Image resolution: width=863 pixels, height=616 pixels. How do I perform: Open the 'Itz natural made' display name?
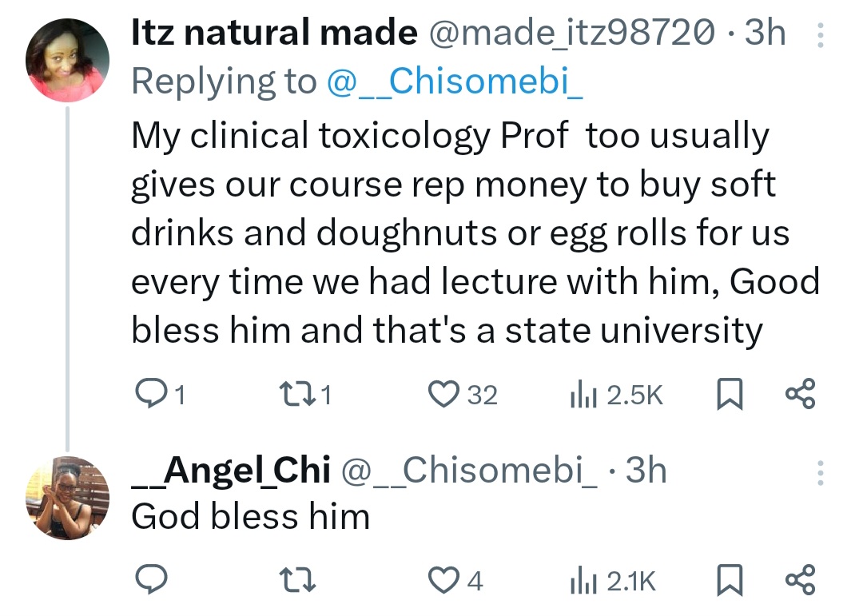(273, 34)
